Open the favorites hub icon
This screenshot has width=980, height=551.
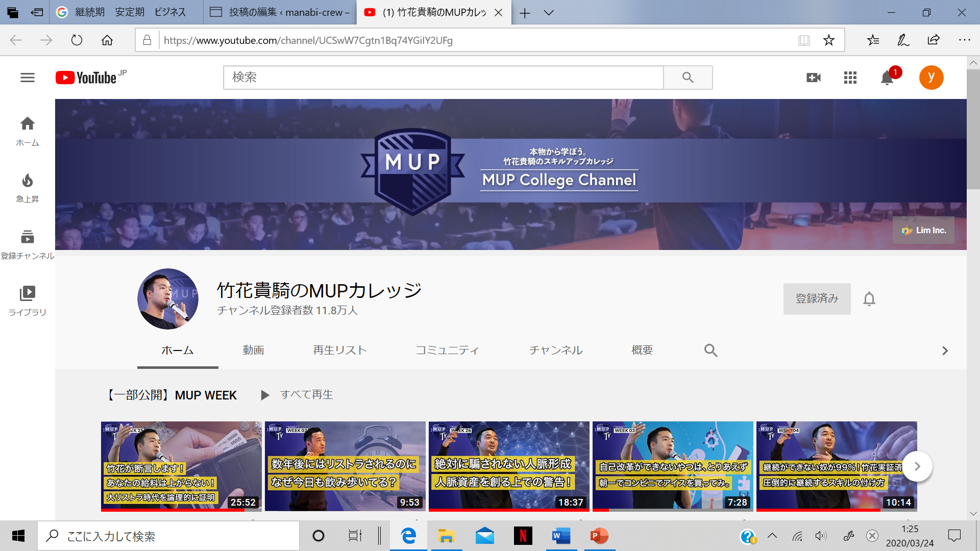873,40
